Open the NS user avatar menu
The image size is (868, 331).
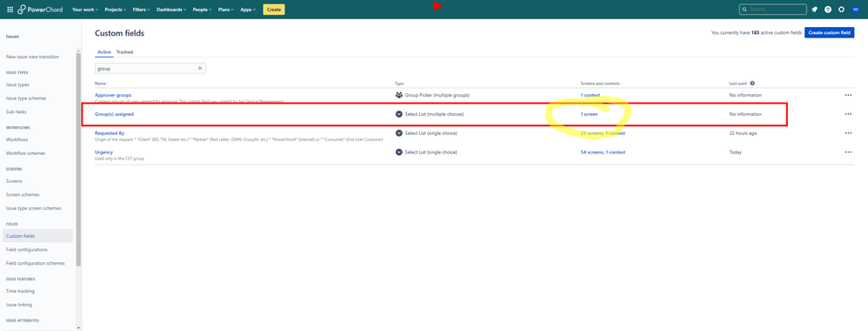(x=855, y=10)
